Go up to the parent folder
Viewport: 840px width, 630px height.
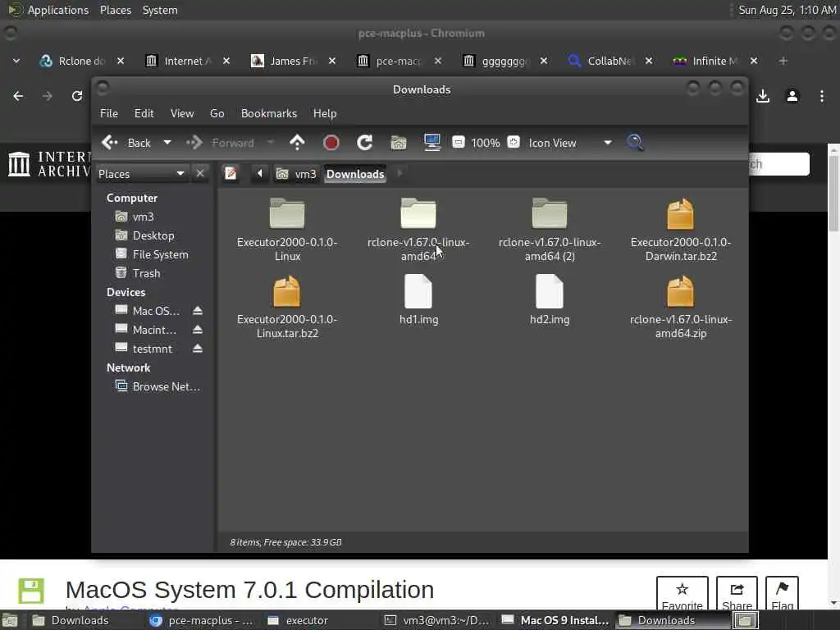297,143
